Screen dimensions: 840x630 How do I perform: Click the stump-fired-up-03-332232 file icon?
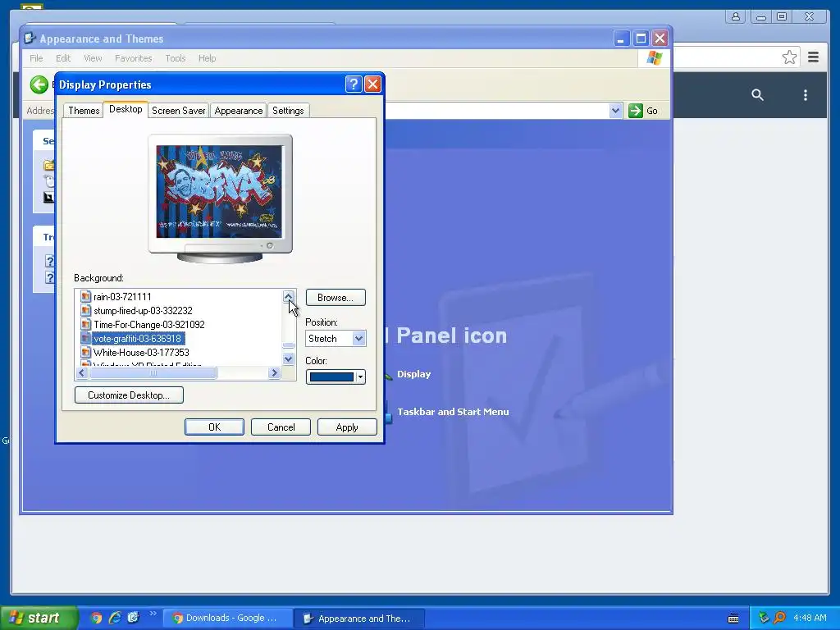[x=85, y=310]
